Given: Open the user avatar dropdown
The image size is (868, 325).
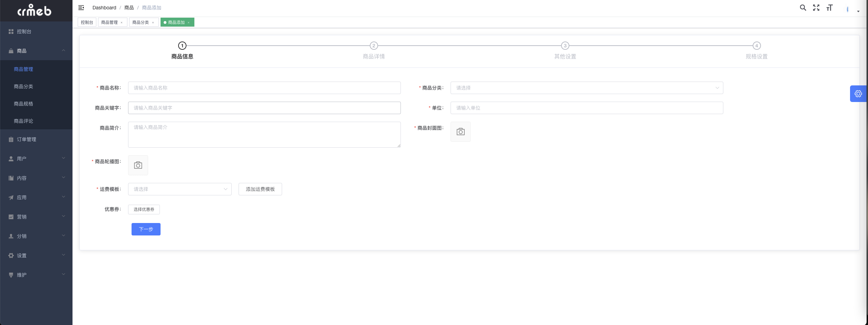Looking at the screenshot, I should (x=852, y=9).
